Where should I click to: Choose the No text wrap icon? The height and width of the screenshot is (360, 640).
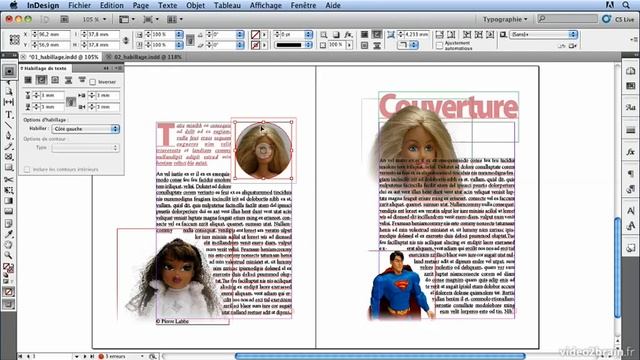coord(28,80)
